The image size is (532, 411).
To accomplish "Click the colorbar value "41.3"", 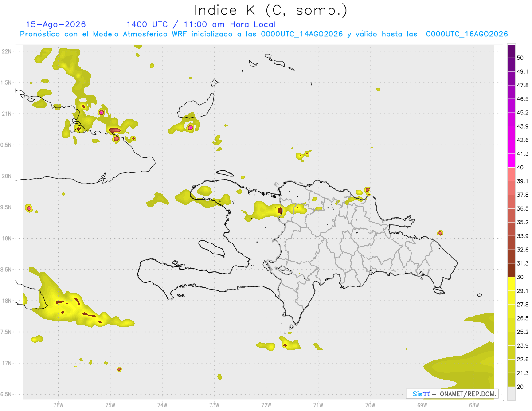I will pos(523,154).
